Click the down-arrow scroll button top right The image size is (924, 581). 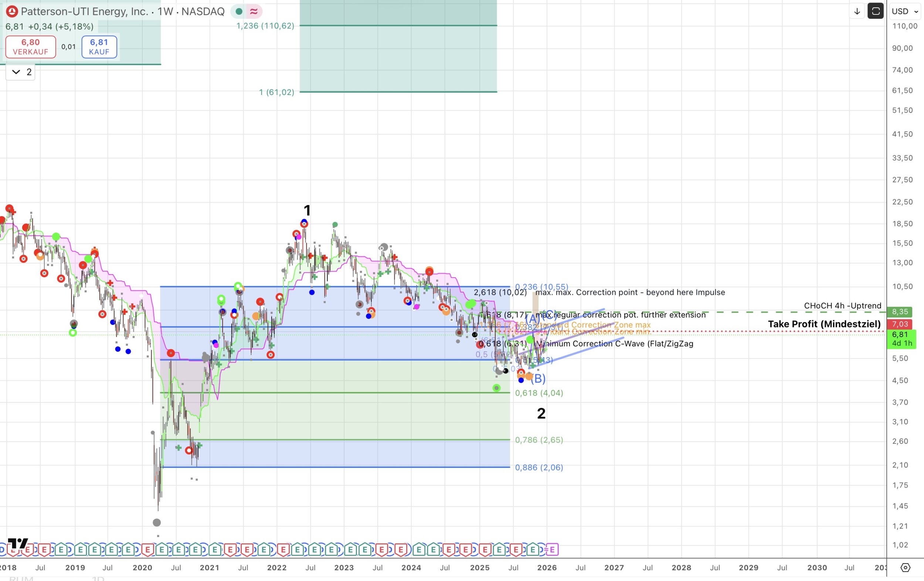857,11
